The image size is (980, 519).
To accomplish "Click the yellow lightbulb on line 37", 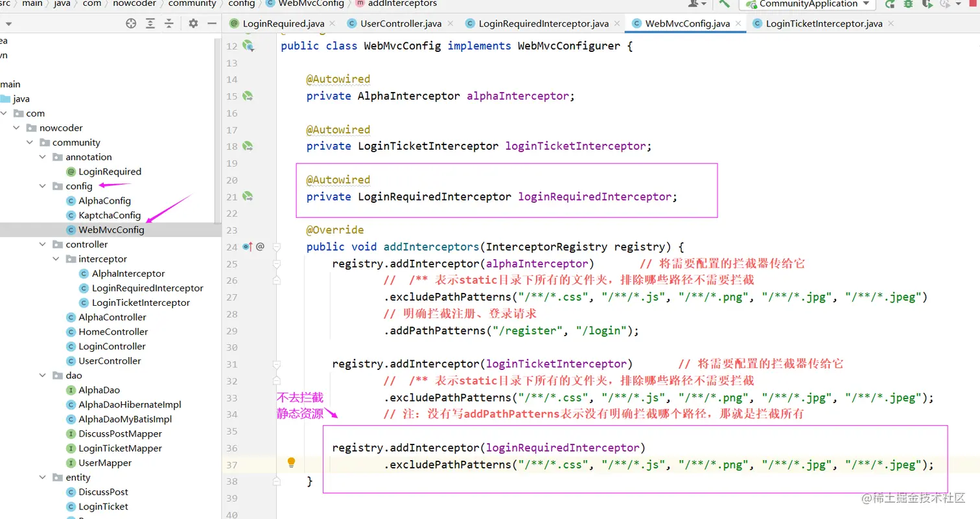I will click(292, 463).
